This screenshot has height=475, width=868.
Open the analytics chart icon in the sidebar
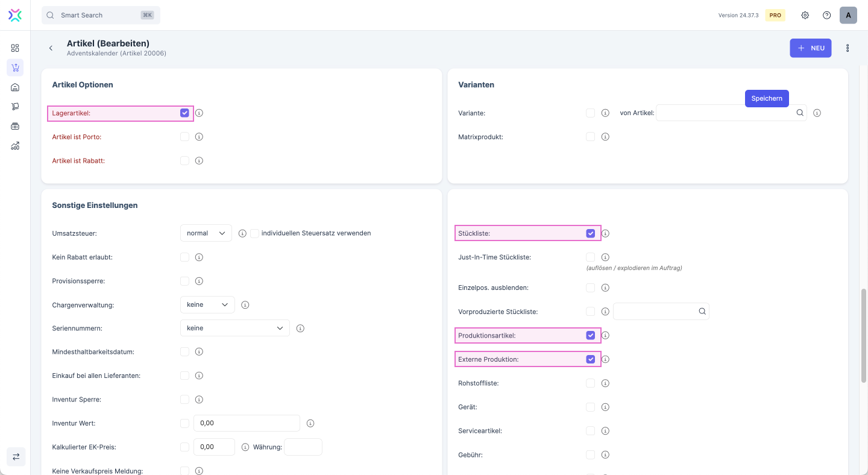15,146
